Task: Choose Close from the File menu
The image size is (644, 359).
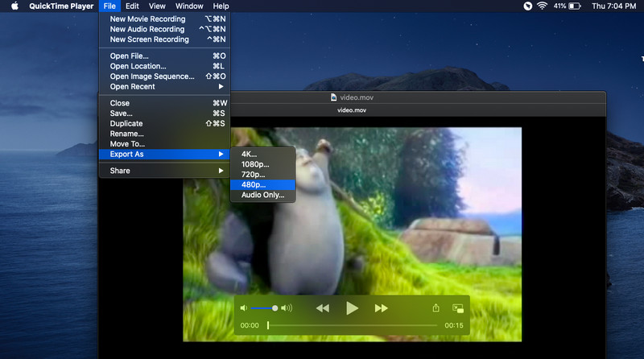Action: click(165, 103)
